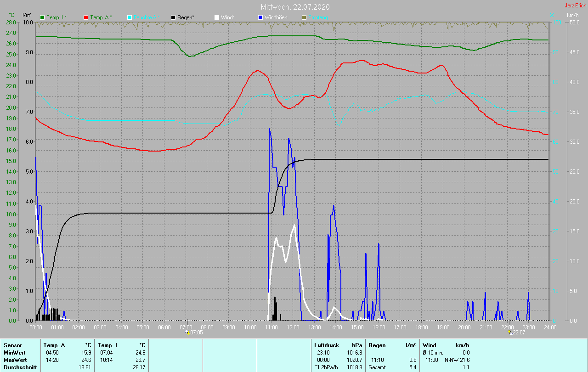The width and height of the screenshot is (588, 372).
Task: Select the Durchschnitt row label
Action: 20,367
